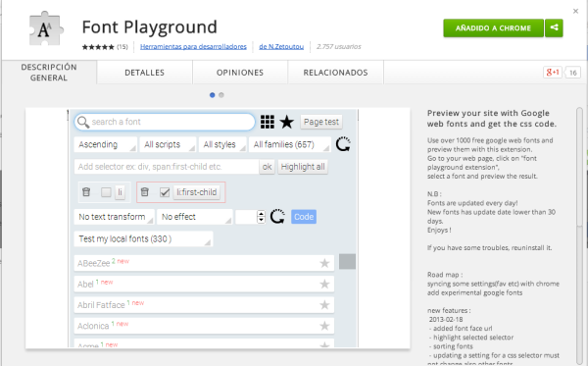Select the first screenshot carousel dot
The height and width of the screenshot is (366, 588).
point(213,95)
